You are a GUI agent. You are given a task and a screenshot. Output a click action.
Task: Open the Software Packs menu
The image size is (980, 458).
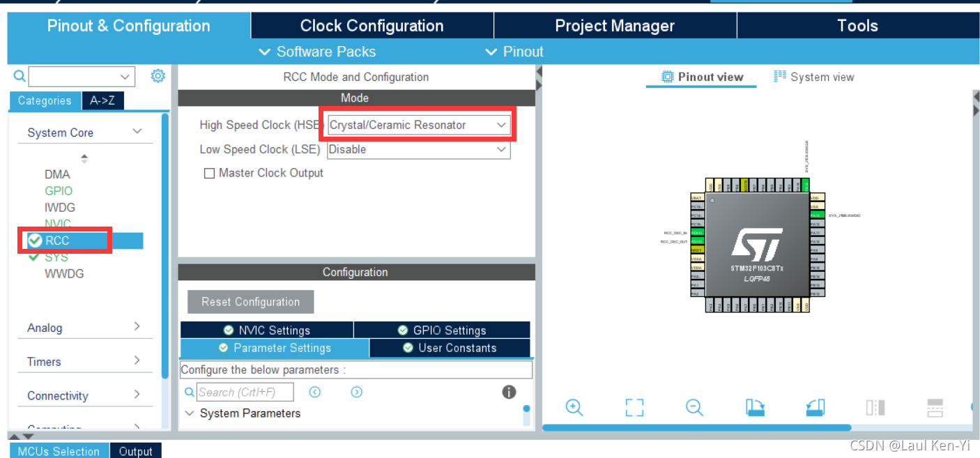[317, 52]
